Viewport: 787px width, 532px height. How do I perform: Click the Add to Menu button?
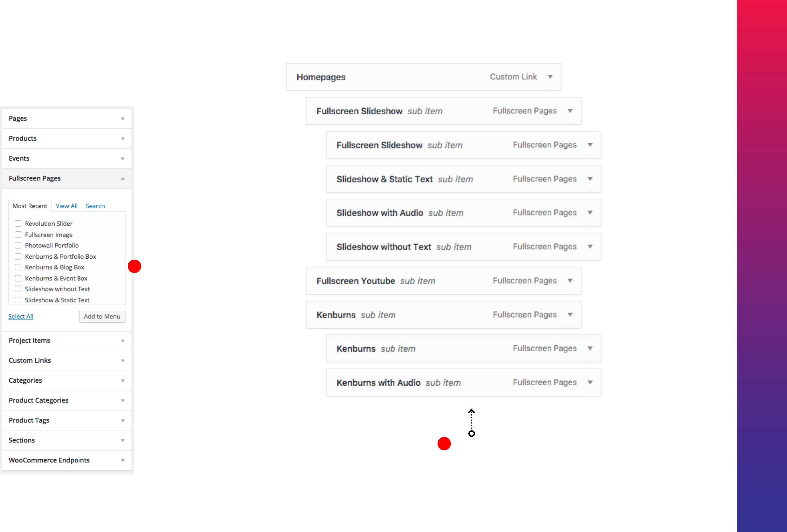102,316
